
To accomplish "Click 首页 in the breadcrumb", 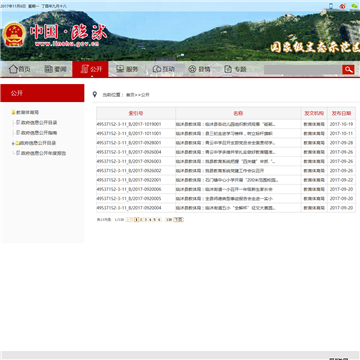I will (130, 95).
